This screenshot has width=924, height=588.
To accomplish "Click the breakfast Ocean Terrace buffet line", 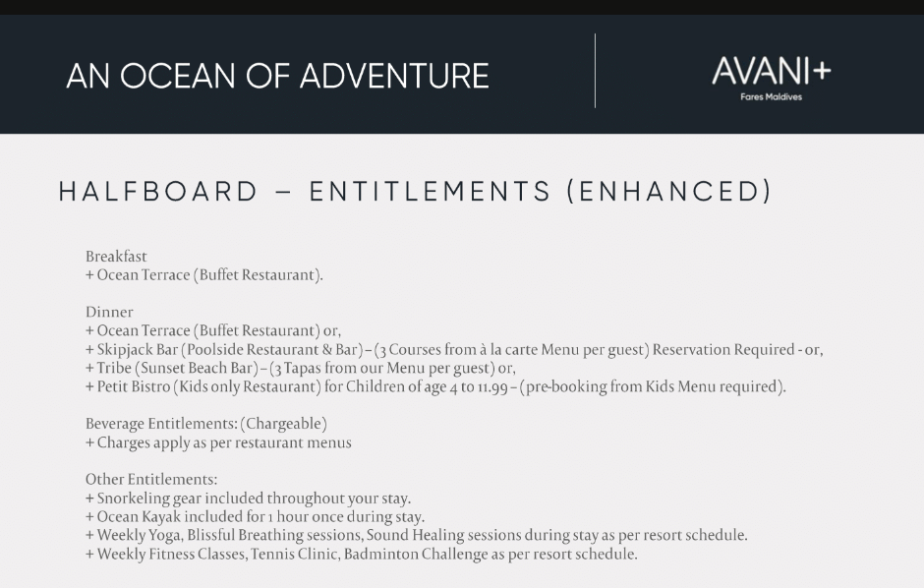I will [x=203, y=275].
